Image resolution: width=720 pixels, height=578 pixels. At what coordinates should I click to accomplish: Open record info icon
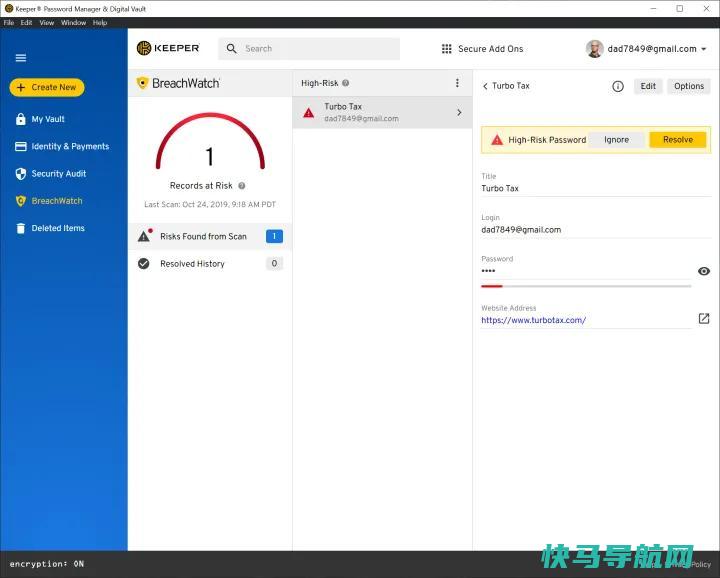pyautogui.click(x=618, y=86)
